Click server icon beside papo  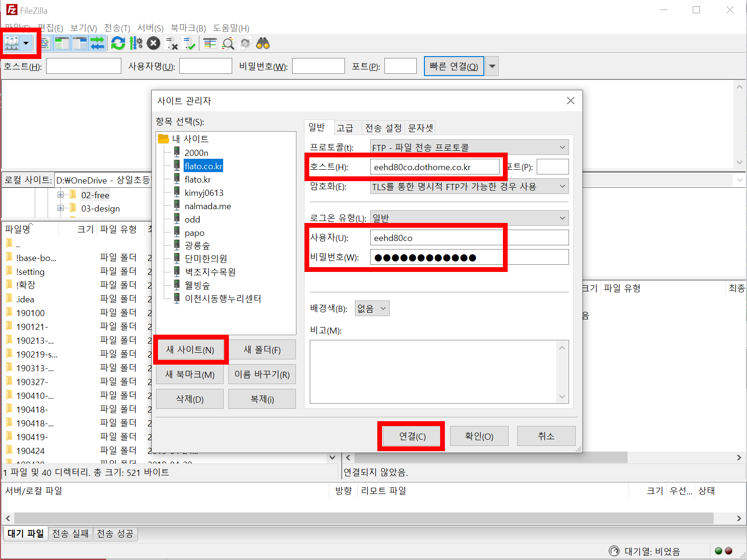tap(177, 232)
